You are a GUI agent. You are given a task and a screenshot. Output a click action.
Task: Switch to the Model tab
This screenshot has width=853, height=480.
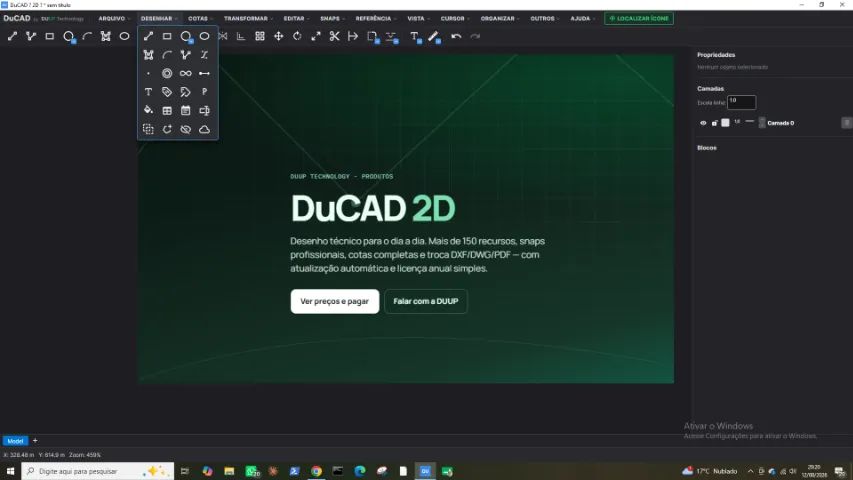coord(15,441)
